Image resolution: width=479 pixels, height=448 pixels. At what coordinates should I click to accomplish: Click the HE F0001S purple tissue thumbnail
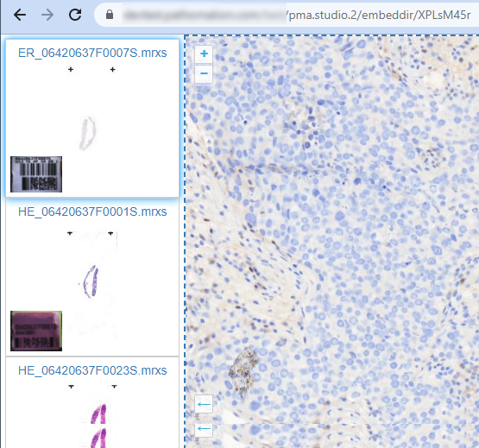pos(91,281)
